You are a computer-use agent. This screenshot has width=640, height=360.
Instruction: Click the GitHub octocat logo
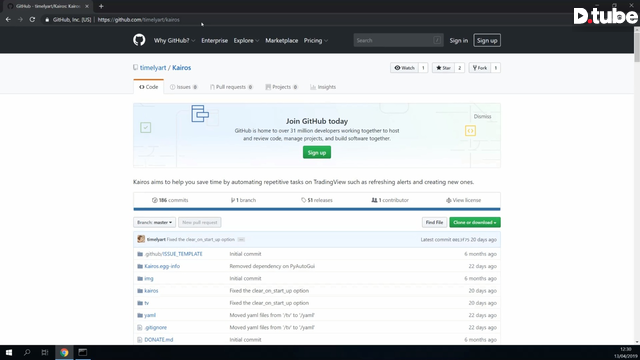(x=139, y=40)
